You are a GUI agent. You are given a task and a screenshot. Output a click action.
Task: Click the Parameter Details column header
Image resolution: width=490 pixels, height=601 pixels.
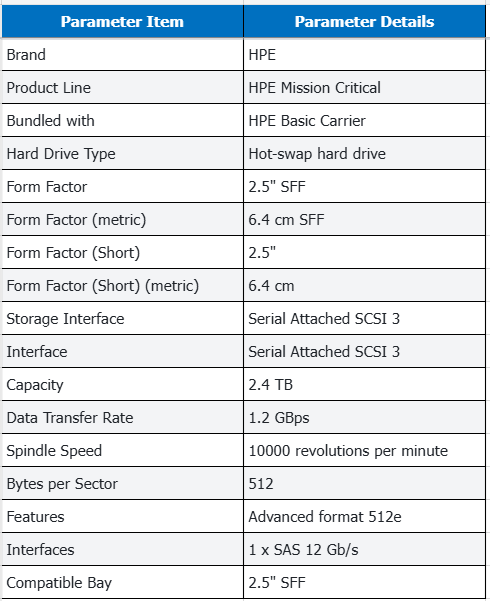pos(364,21)
